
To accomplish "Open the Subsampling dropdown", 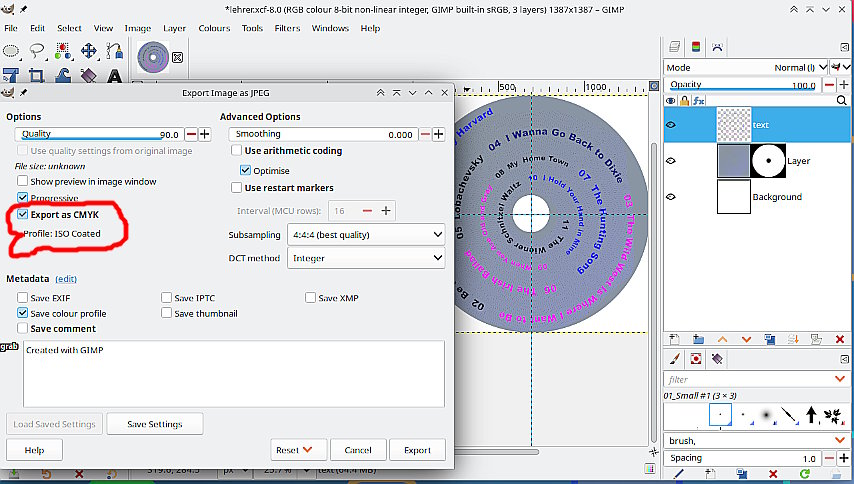I will 365,234.
